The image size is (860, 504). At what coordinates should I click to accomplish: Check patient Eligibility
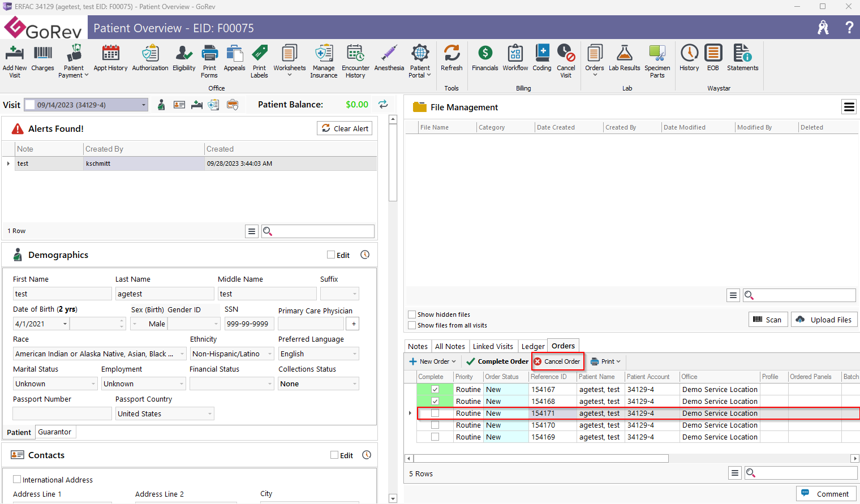point(184,58)
